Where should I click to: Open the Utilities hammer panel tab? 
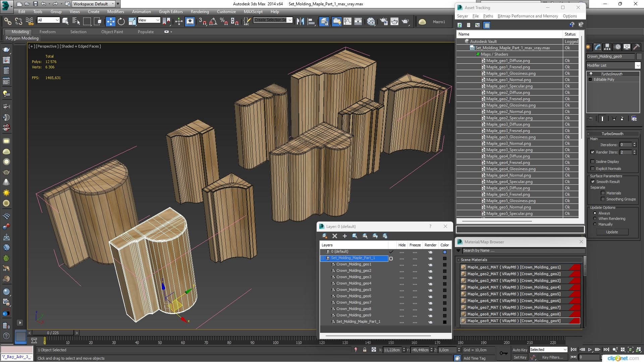(x=636, y=47)
